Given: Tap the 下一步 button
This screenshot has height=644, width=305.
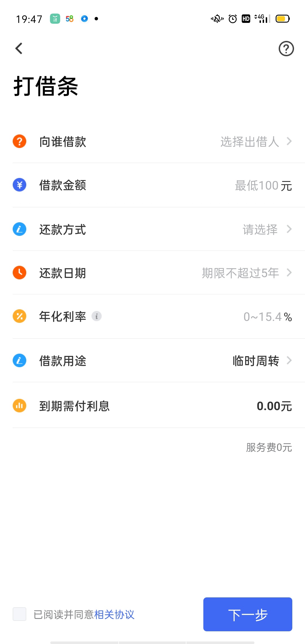Looking at the screenshot, I should point(248,614).
